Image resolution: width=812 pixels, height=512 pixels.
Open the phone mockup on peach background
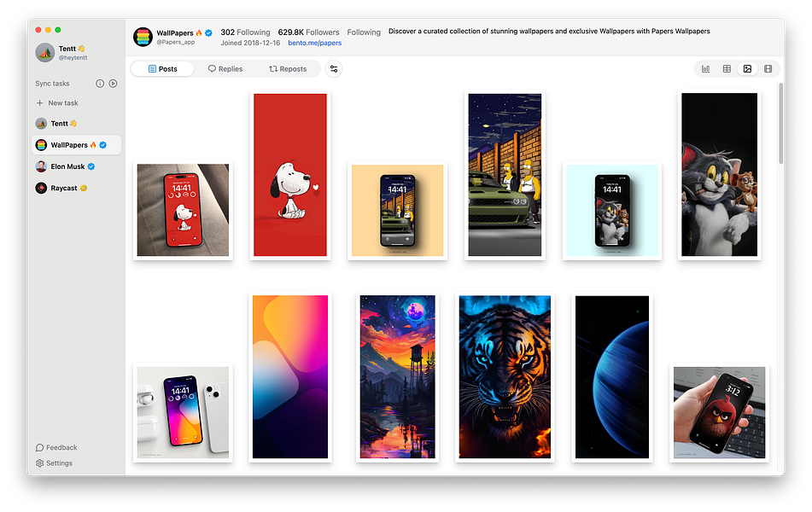[397, 210]
